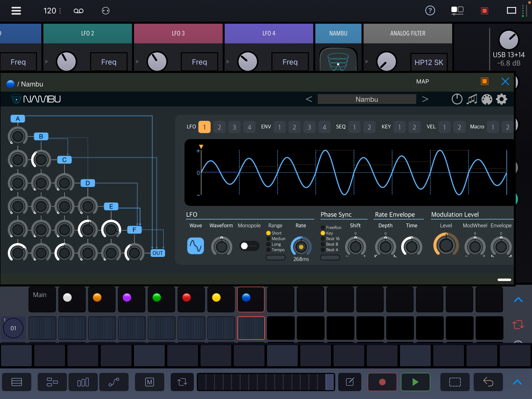Select the Long range option

[274, 244]
